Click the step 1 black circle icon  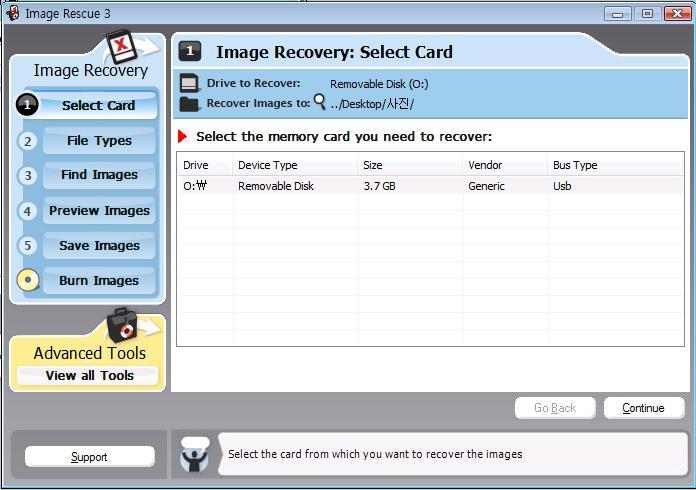click(x=27, y=105)
